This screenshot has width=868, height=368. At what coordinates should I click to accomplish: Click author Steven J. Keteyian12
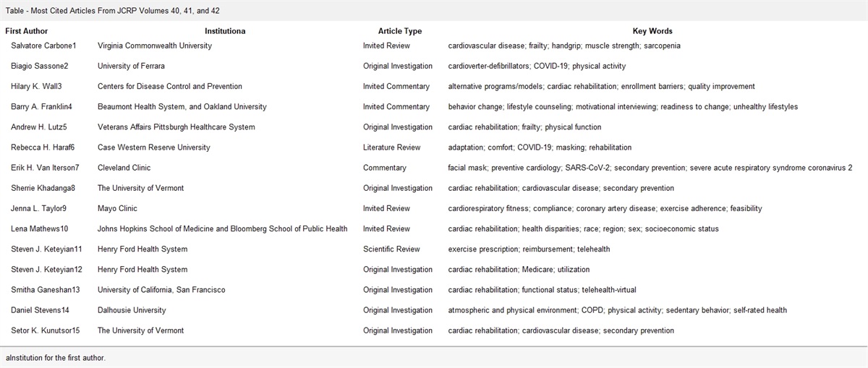[x=46, y=270]
